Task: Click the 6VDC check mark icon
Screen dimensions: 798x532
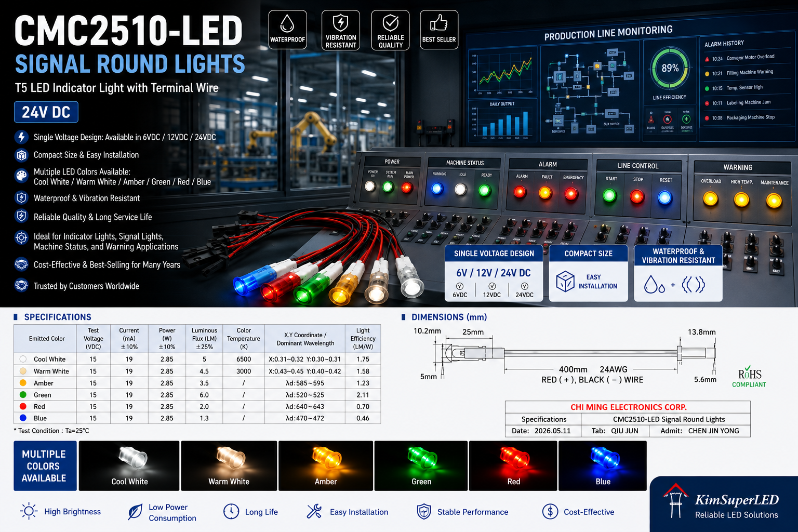Action: (460, 286)
